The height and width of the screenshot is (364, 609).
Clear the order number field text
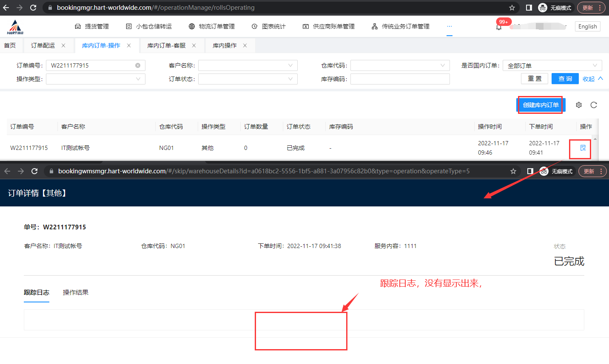138,65
